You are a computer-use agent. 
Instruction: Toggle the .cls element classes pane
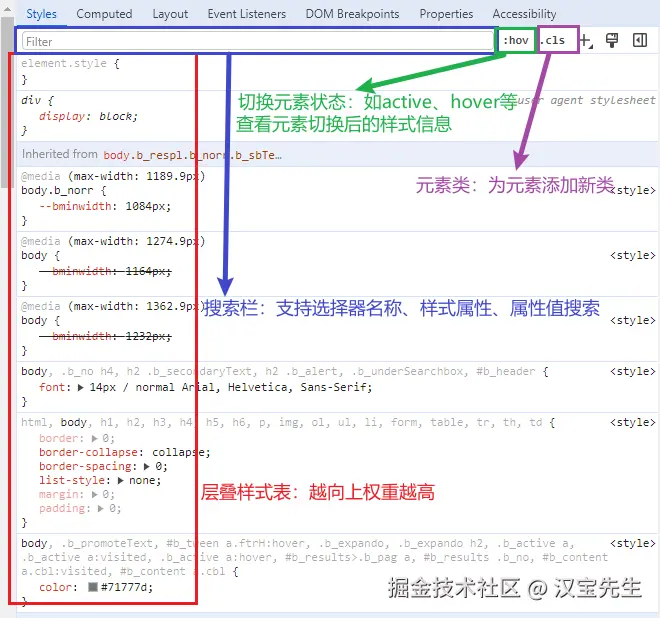553,40
